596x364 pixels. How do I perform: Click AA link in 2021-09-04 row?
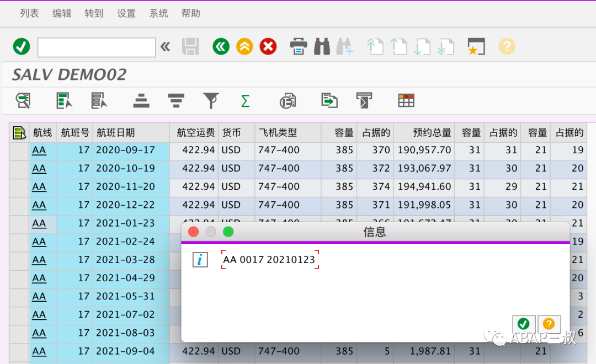click(39, 351)
